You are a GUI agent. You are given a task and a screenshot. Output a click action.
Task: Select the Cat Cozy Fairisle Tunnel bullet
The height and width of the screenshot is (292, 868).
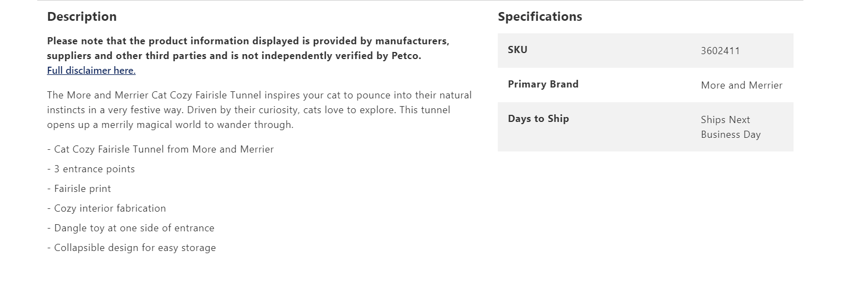point(160,149)
